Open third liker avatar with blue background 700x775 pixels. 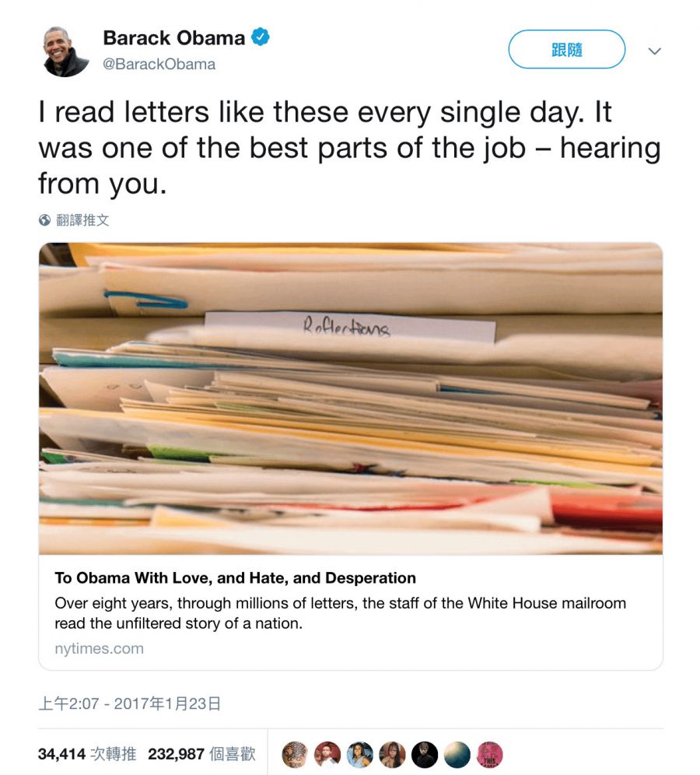[x=359, y=755]
